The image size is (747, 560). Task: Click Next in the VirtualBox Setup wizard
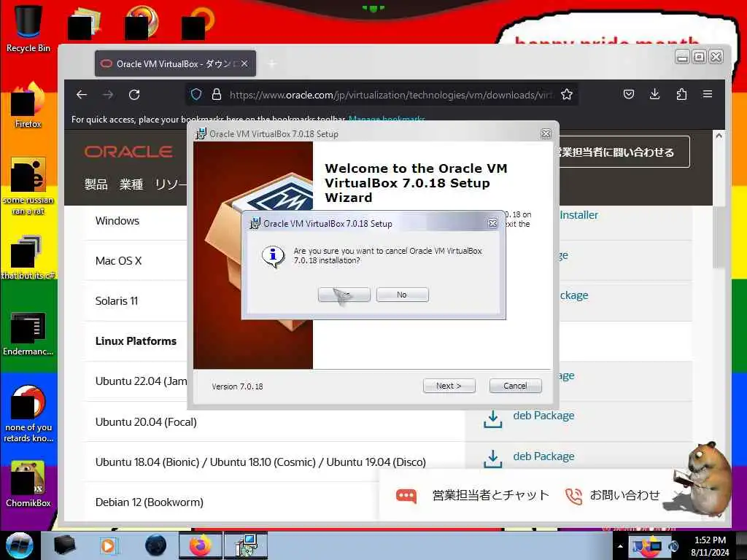point(449,386)
